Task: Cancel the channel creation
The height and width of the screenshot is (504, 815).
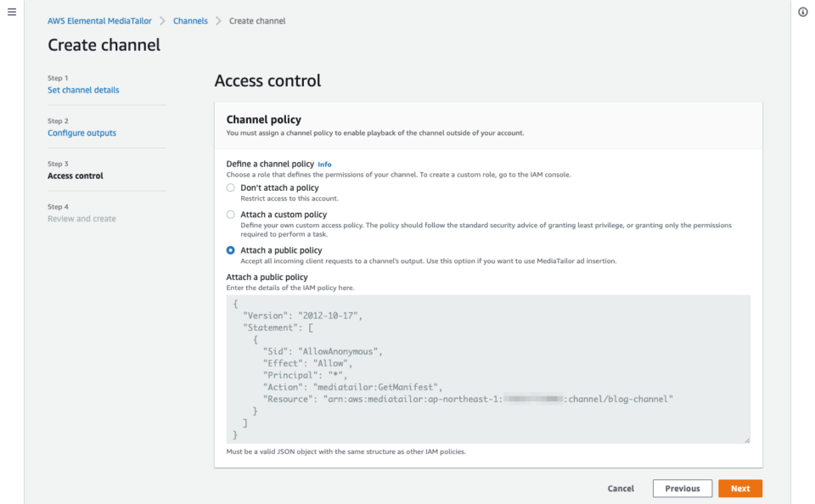Action: (x=621, y=489)
